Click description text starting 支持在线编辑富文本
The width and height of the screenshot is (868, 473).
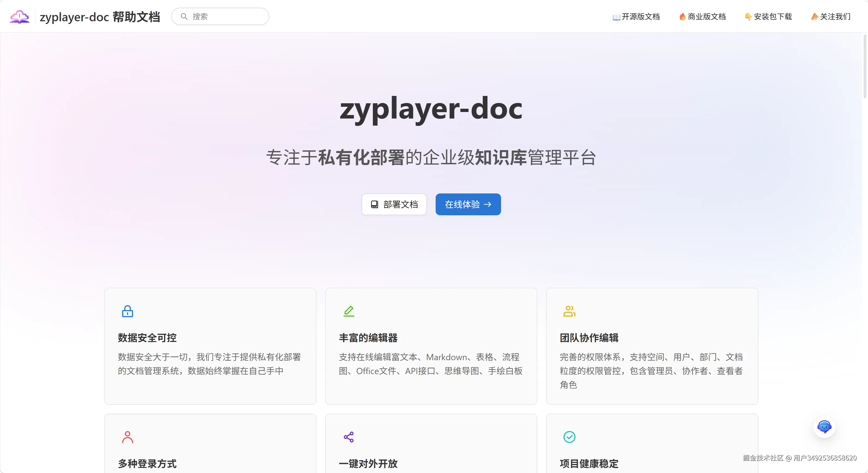tap(431, 364)
